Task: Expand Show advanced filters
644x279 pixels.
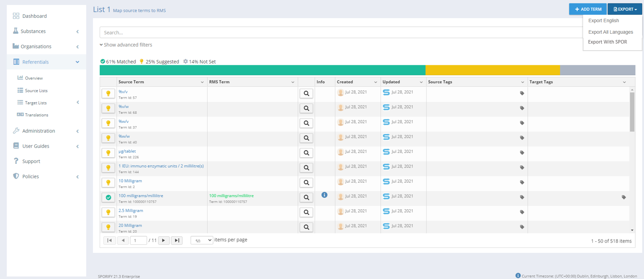Action: click(126, 45)
